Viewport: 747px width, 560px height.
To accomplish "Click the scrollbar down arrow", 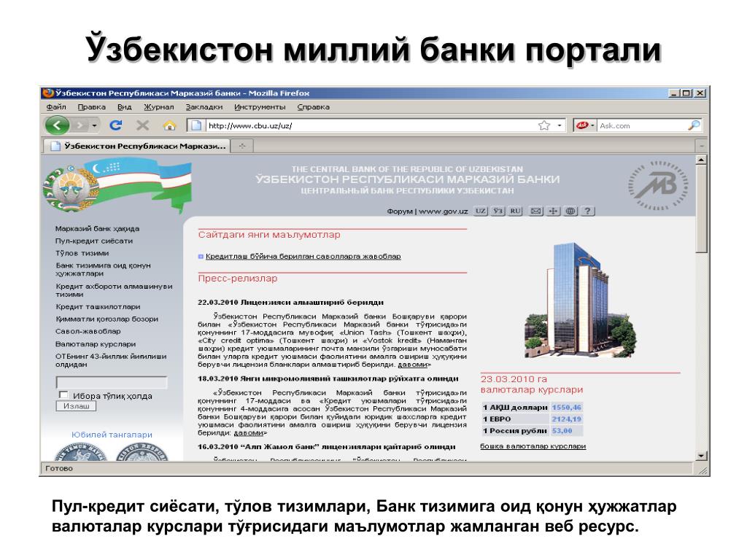I will click(701, 456).
